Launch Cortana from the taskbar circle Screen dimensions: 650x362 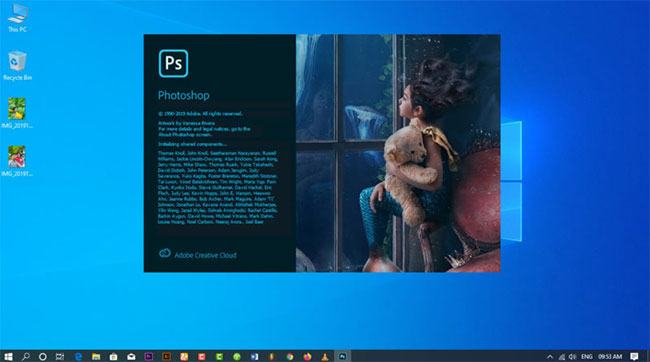(43, 356)
